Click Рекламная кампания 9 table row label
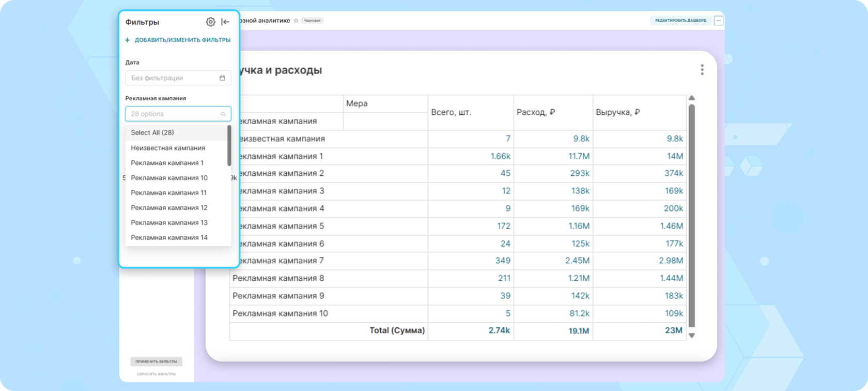868x391 pixels. 278,296
